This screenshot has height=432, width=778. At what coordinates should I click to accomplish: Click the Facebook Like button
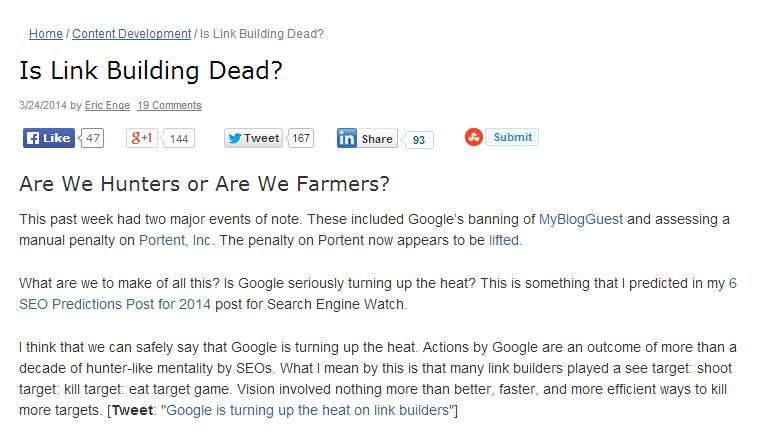click(49, 138)
